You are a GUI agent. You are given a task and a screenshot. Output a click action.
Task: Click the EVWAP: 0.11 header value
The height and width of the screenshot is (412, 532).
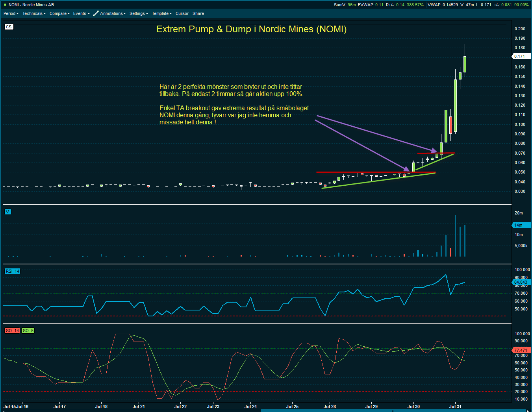click(371, 5)
